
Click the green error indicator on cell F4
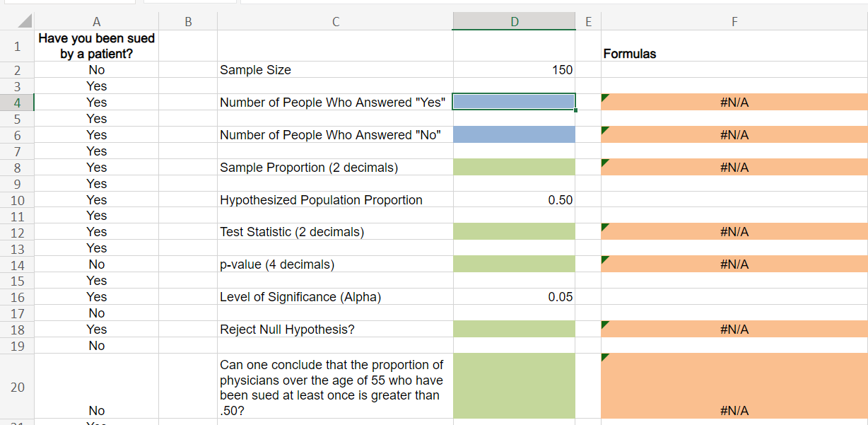604,97
